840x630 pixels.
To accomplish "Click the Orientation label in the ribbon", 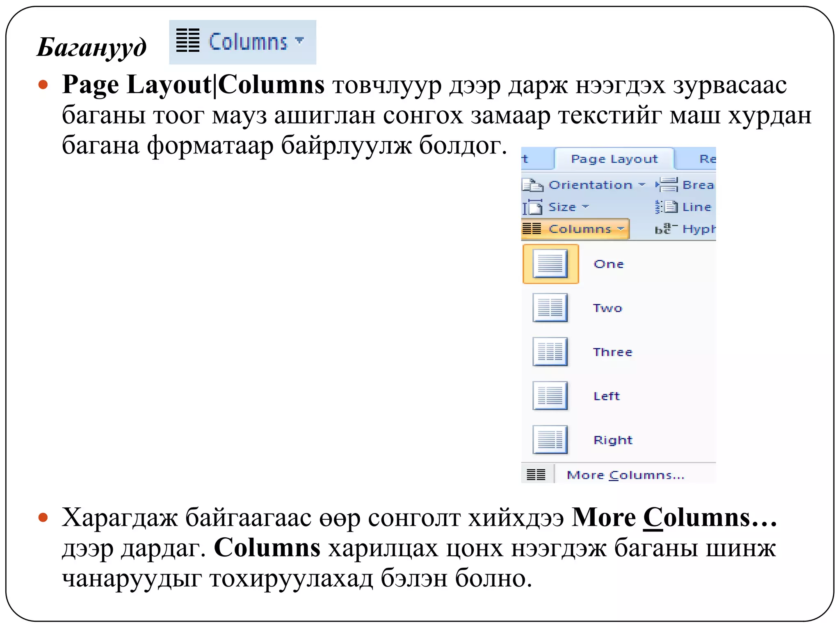I will 591,185.
